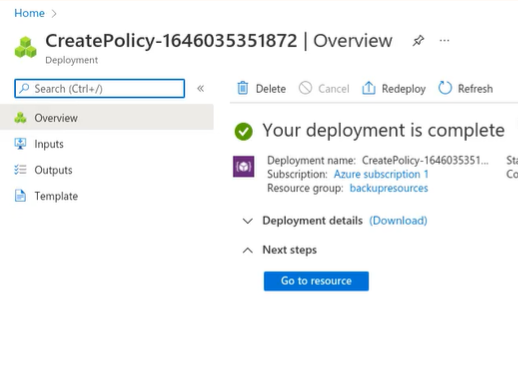Viewport: 518px width, 390px height.
Task: Click the Go to resource button
Action: click(316, 281)
